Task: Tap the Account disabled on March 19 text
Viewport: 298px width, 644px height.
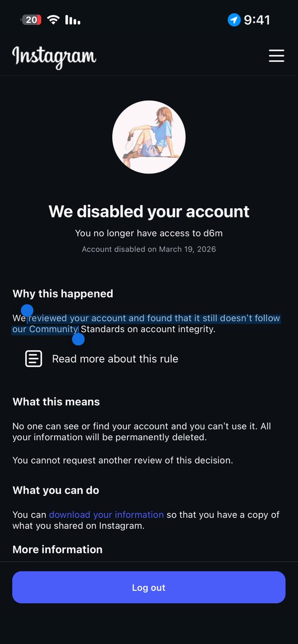Action: pos(149,250)
